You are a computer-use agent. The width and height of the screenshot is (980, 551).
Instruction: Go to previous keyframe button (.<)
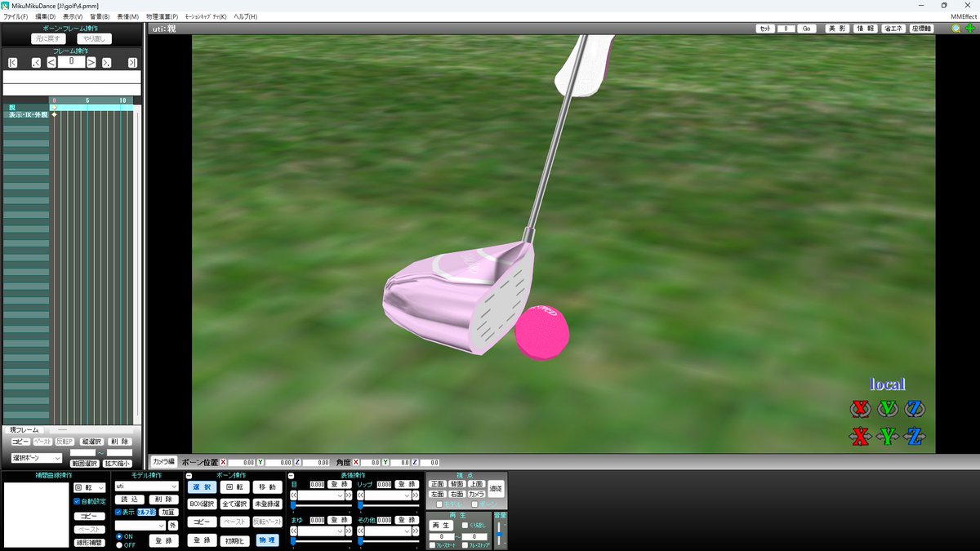click(x=36, y=62)
